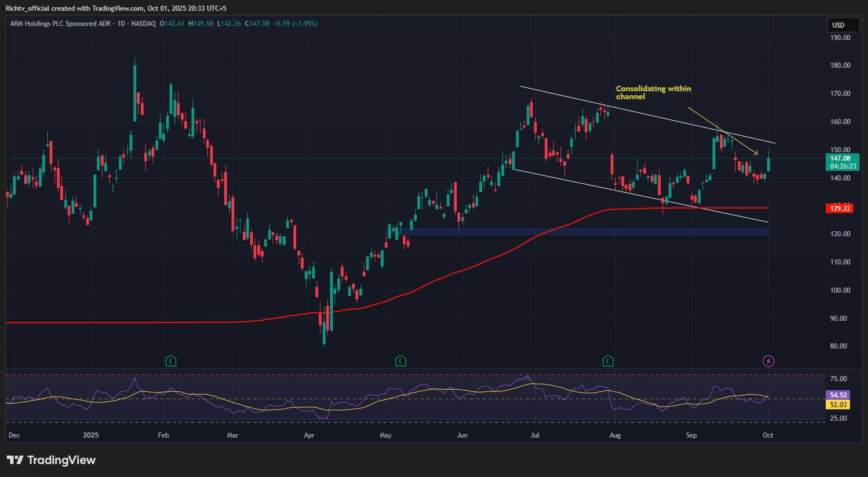
Task: Click the 75.00 RSI scale label
Action: [838, 379]
